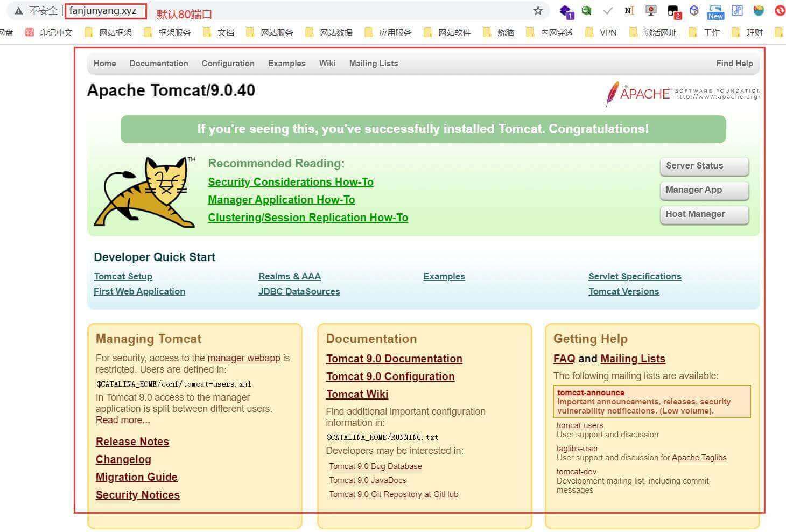Open the 应用服务 bookmark folder

pyautogui.click(x=388, y=32)
